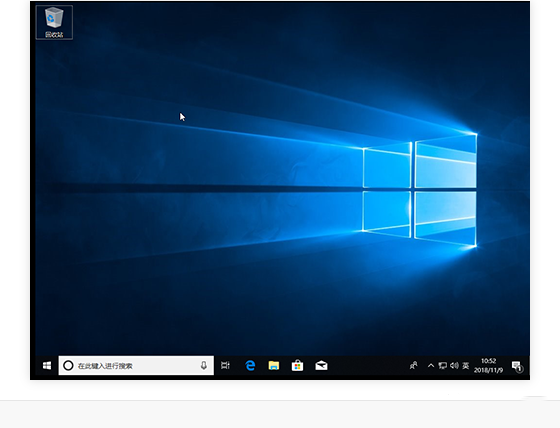This screenshot has width=560, height=428.
Task: Open Task View from the taskbar
Action: tap(225, 365)
